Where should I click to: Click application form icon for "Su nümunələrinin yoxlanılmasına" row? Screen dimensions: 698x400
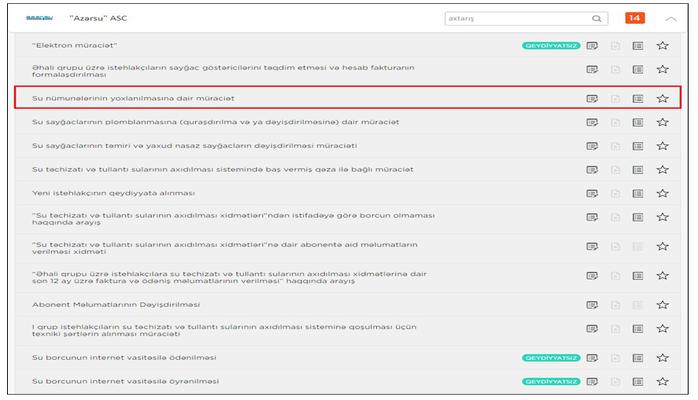(x=592, y=98)
